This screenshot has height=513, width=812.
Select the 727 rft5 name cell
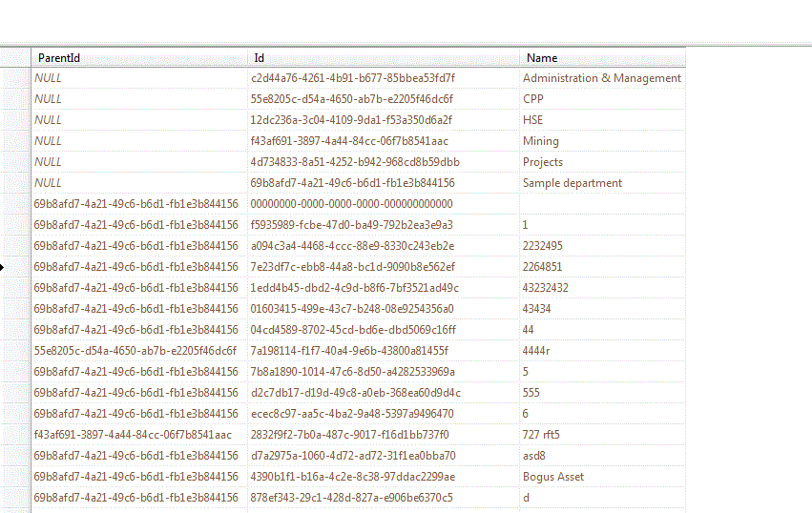[x=601, y=435]
